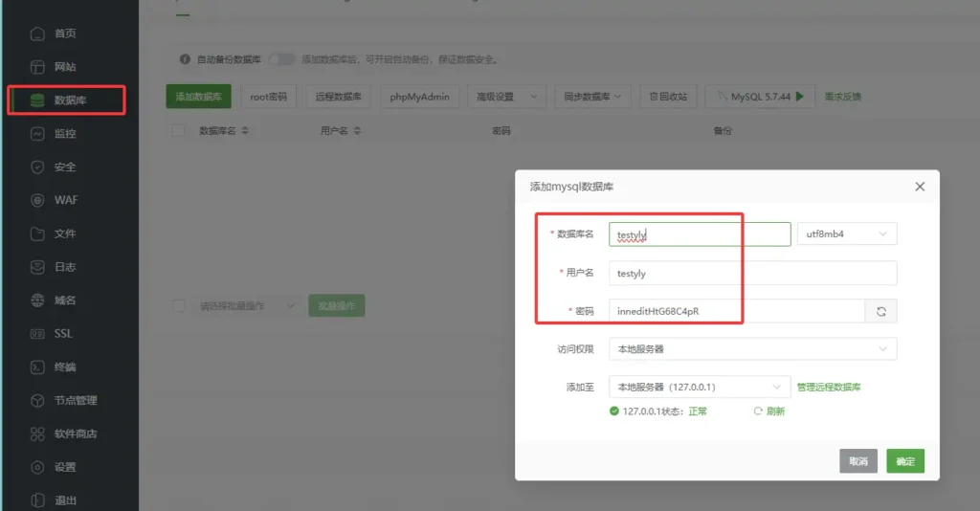Viewport: 980px width, 511px height.
Task: Click the log icon beside 日志
Action: [x=37, y=267]
